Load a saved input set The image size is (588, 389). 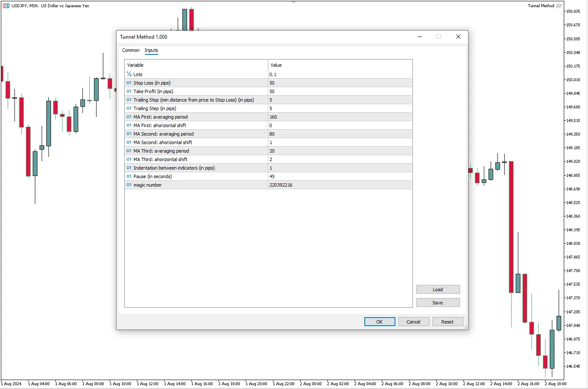[x=438, y=290]
